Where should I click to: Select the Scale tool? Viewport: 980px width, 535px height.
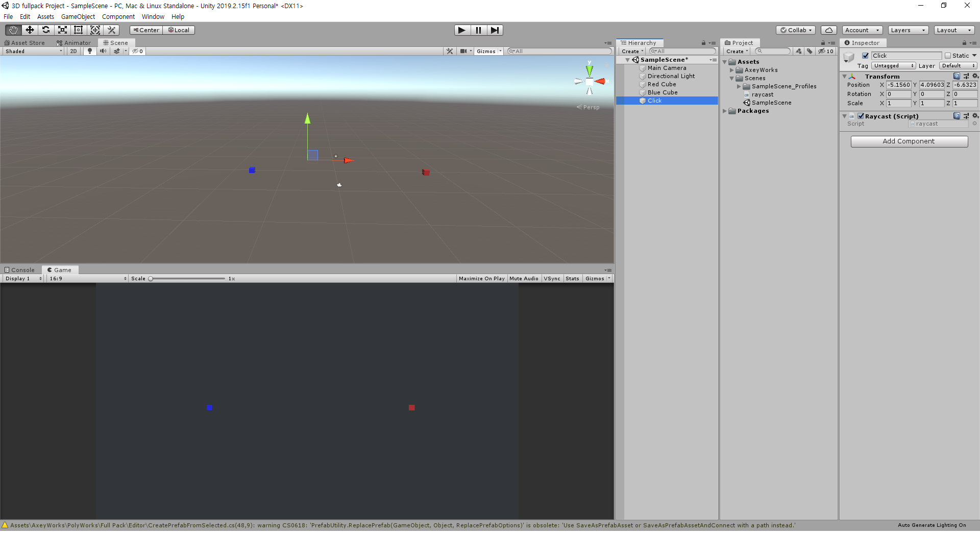62,30
